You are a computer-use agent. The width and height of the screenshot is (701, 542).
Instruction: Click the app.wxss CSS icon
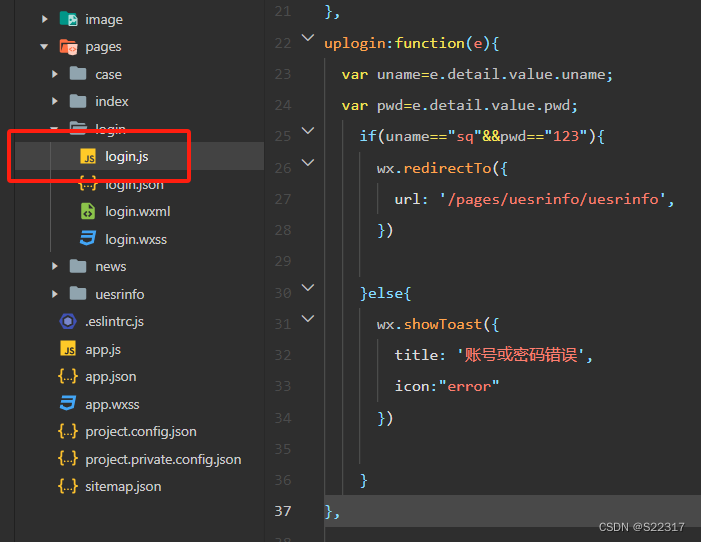pyautogui.click(x=68, y=404)
